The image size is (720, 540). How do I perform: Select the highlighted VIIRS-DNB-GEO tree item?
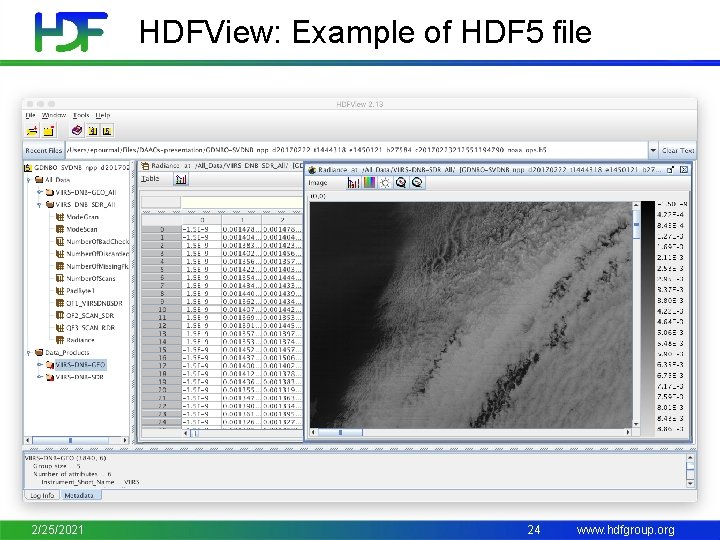tap(80, 365)
